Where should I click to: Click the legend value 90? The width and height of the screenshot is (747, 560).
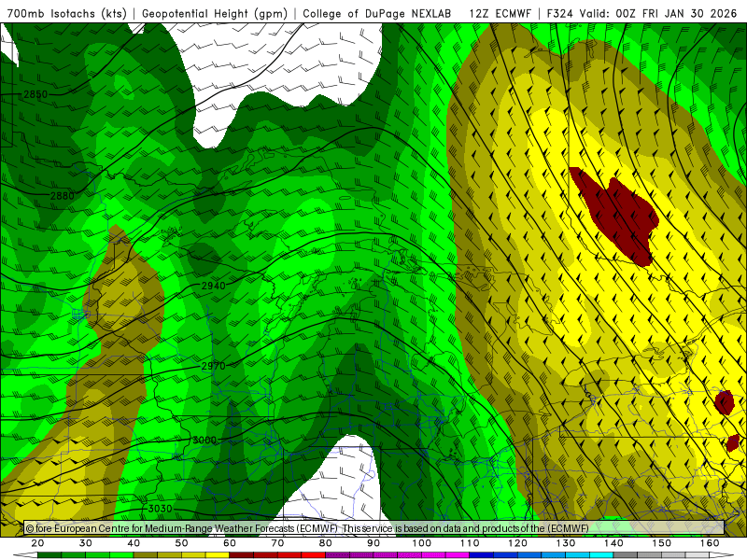tap(373, 543)
